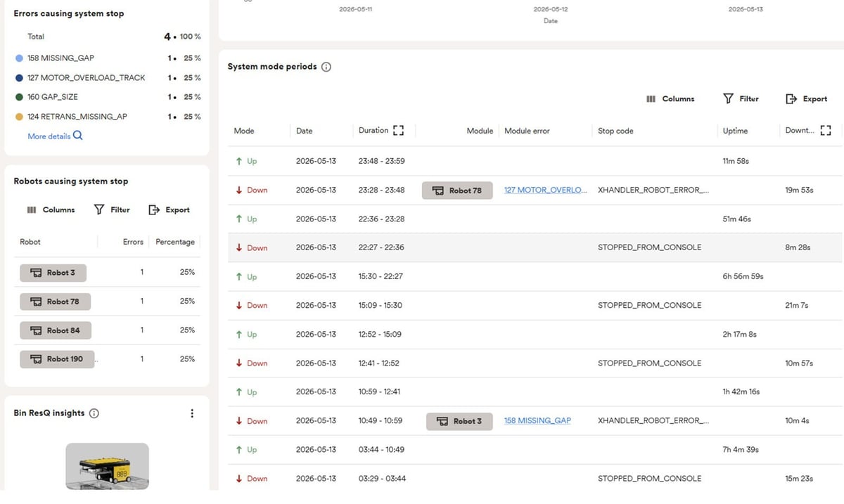The image size is (844, 504).
Task: Sort by the Module error column header
Action: tap(527, 131)
